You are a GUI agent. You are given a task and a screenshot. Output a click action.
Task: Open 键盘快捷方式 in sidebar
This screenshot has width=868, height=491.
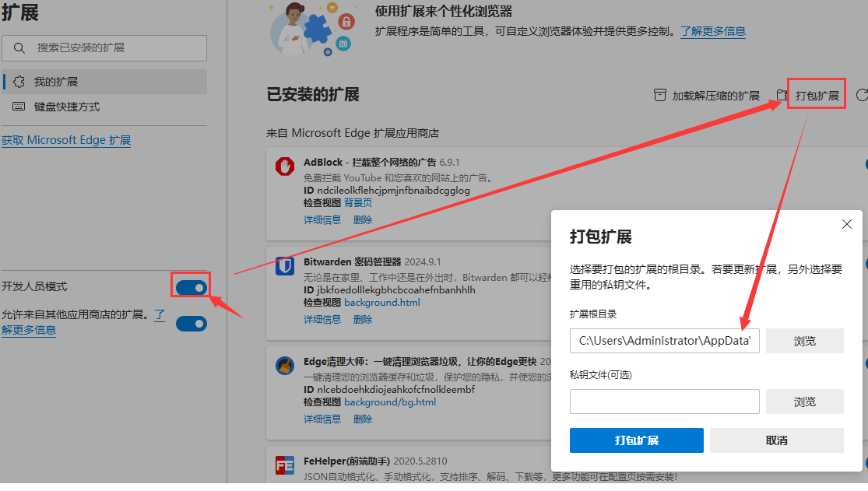point(104,107)
